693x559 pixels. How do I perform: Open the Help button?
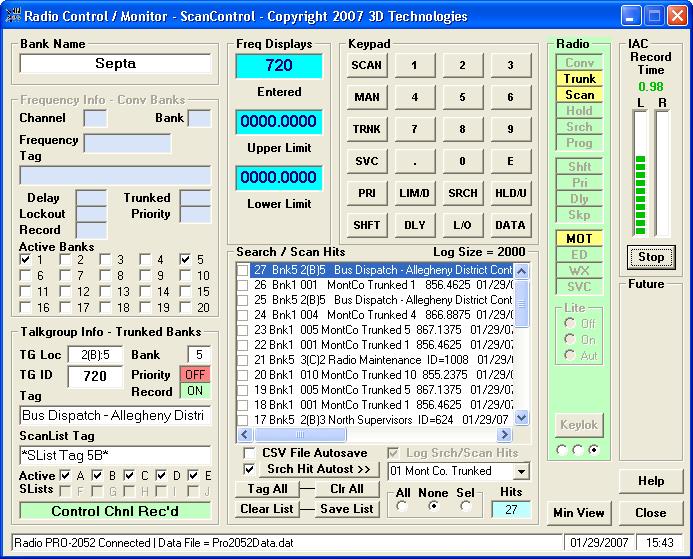651,481
